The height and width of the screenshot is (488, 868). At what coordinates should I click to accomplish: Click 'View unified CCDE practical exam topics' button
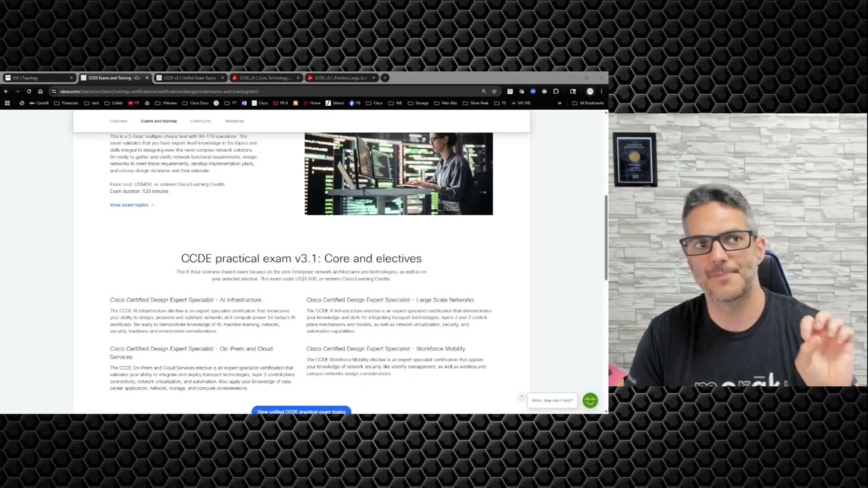301,411
